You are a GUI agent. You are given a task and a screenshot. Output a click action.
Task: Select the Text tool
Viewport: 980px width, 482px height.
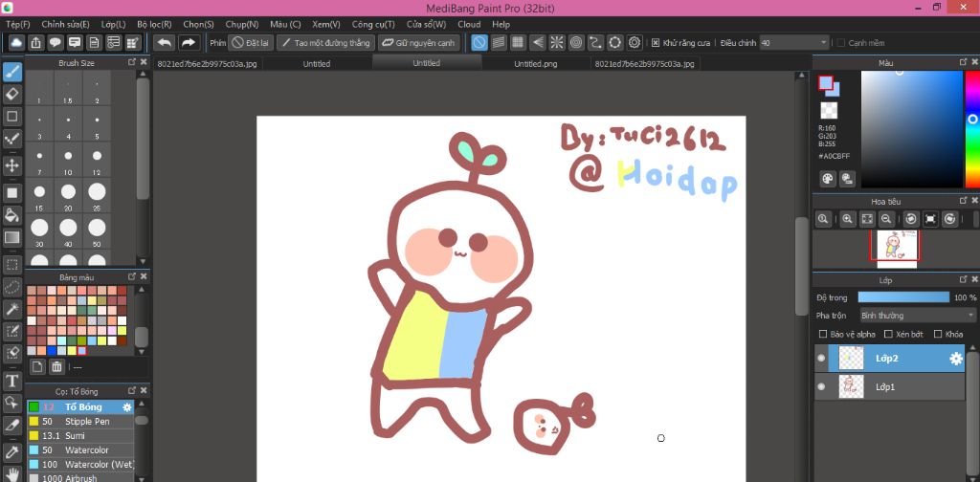pyautogui.click(x=11, y=381)
